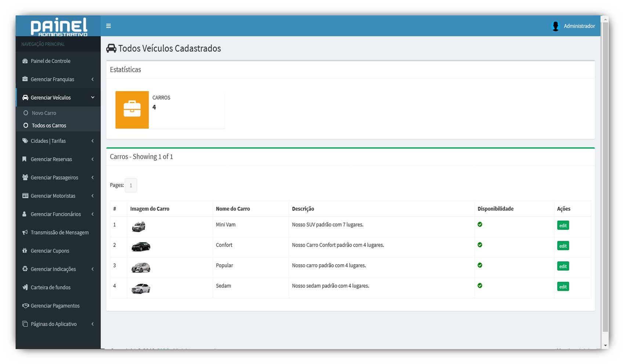Expand the Páginas do Aplicativo chevron

click(92, 324)
